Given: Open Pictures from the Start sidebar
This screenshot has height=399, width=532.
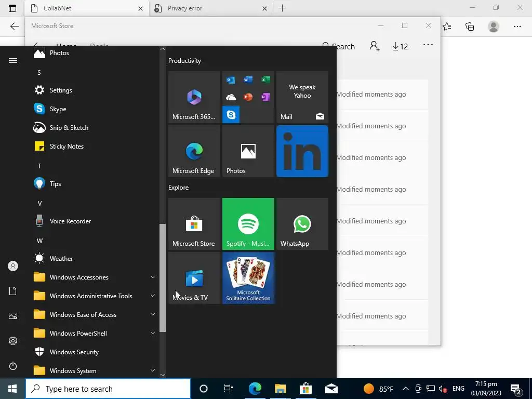Looking at the screenshot, I should tap(13, 316).
